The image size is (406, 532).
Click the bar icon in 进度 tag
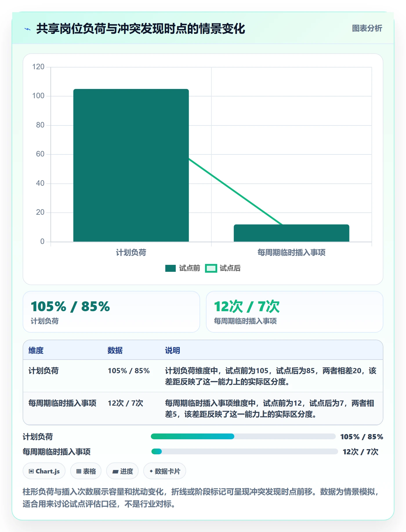click(x=115, y=472)
